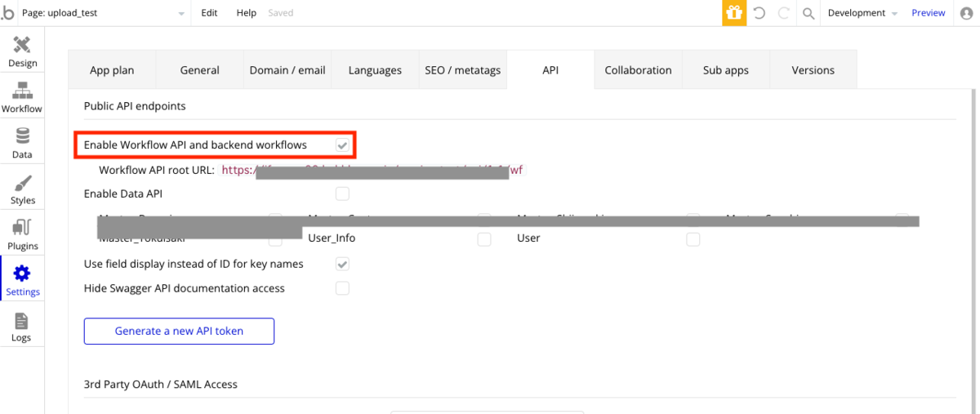Open the Logs section icon
This screenshot has width=980, height=414.
tap(22, 325)
